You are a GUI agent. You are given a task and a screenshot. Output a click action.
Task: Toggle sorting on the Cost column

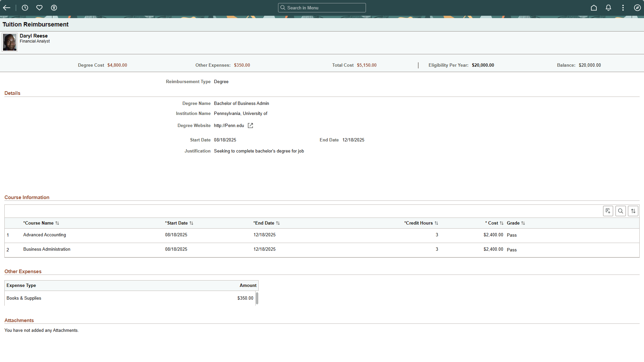[x=501, y=223]
